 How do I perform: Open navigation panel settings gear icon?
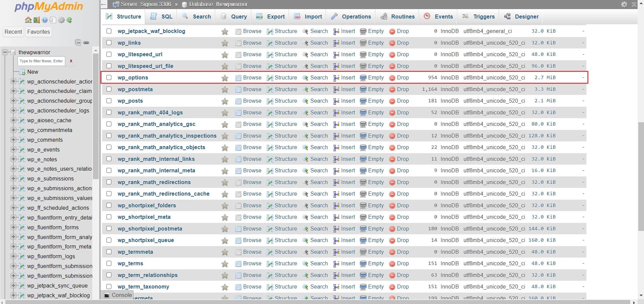pyautogui.click(x=61, y=20)
